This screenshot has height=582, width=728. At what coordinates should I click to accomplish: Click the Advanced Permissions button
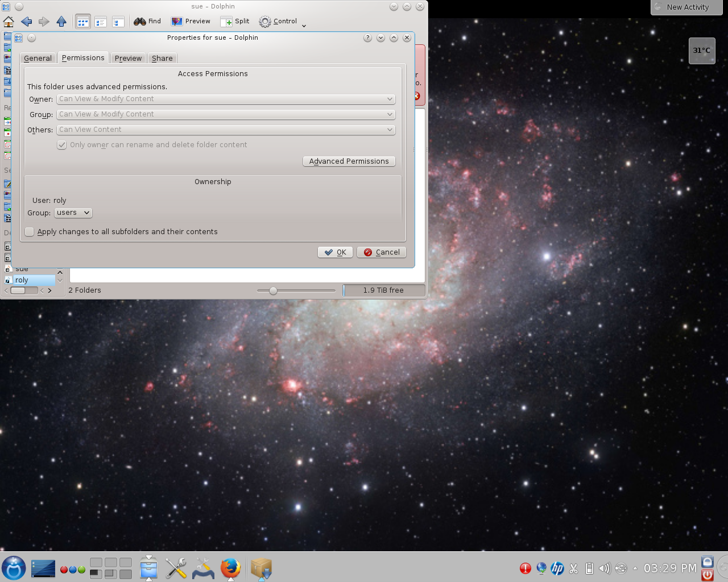coord(349,161)
